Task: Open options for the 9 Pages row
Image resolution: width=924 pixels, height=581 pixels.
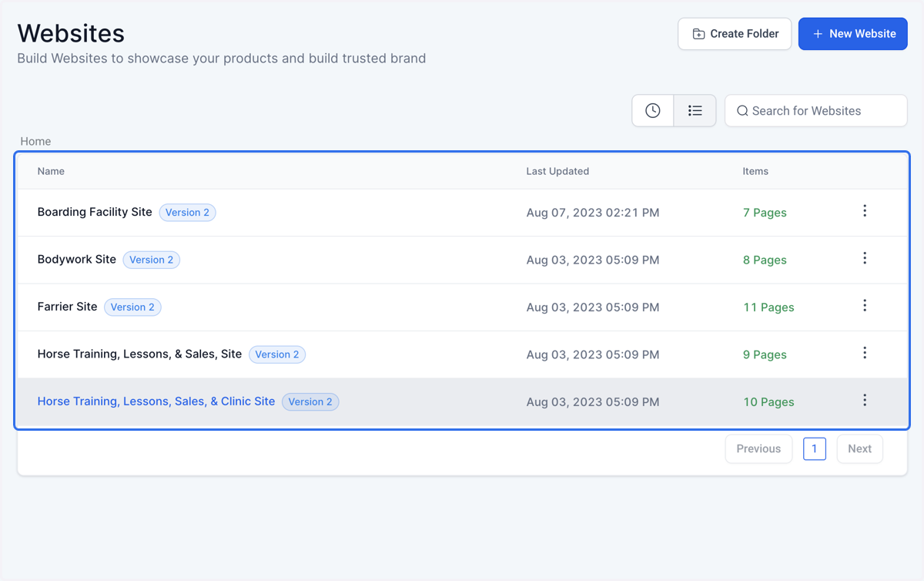Action: coord(865,353)
